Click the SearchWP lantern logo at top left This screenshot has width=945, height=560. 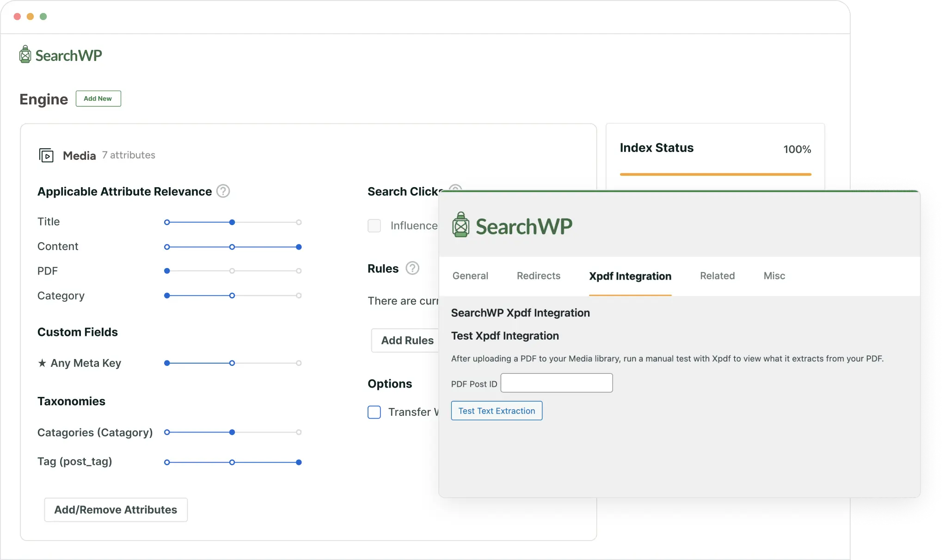pos(25,54)
